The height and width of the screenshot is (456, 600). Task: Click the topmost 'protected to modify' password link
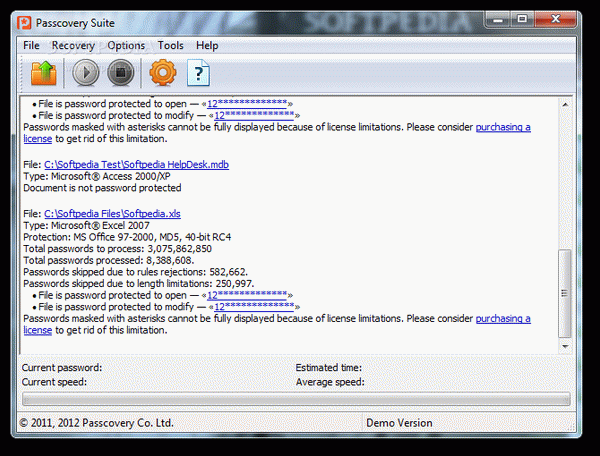tap(254, 115)
